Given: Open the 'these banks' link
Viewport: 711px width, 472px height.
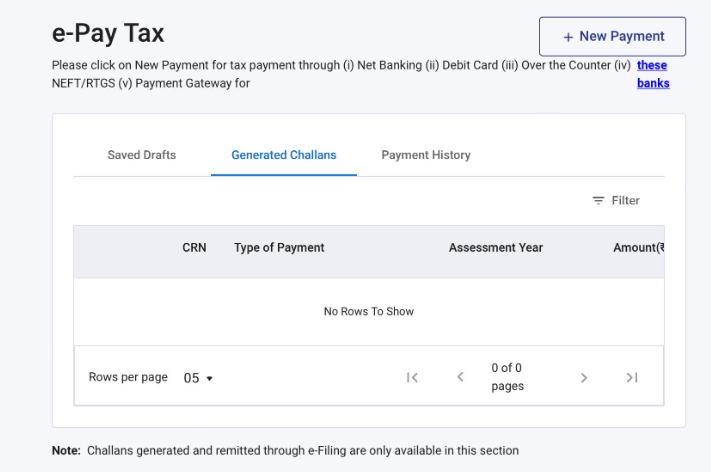Looking at the screenshot, I should click(652, 74).
